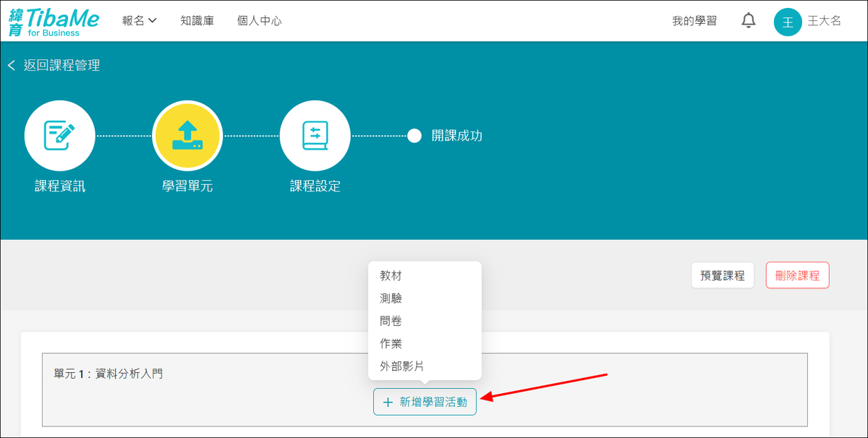Expand the 報名 dropdown menu
This screenshot has width=868, height=438.
click(x=140, y=21)
